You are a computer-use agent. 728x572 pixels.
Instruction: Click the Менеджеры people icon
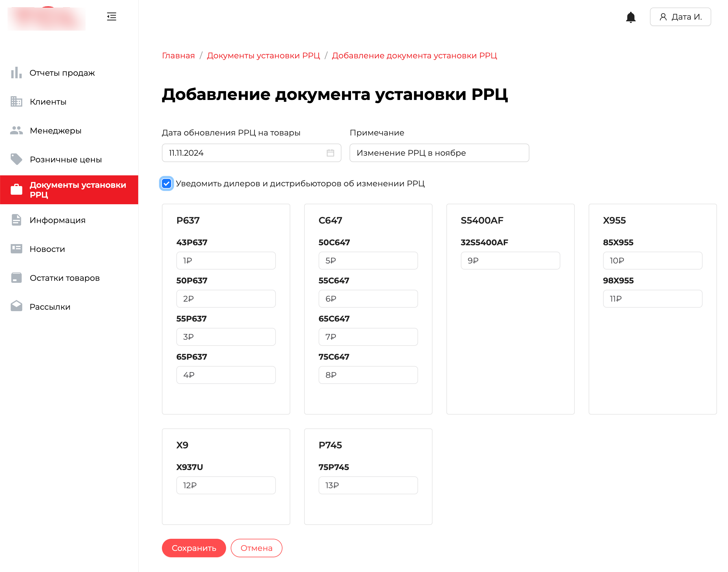[16, 131]
